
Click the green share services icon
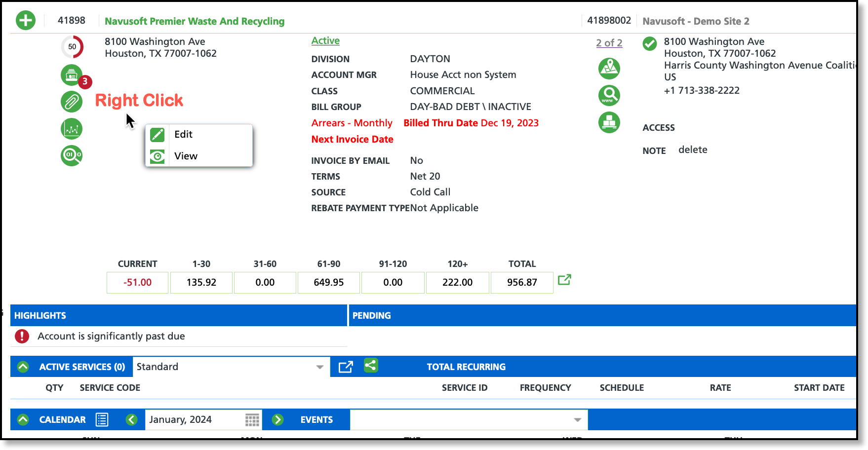(x=371, y=366)
